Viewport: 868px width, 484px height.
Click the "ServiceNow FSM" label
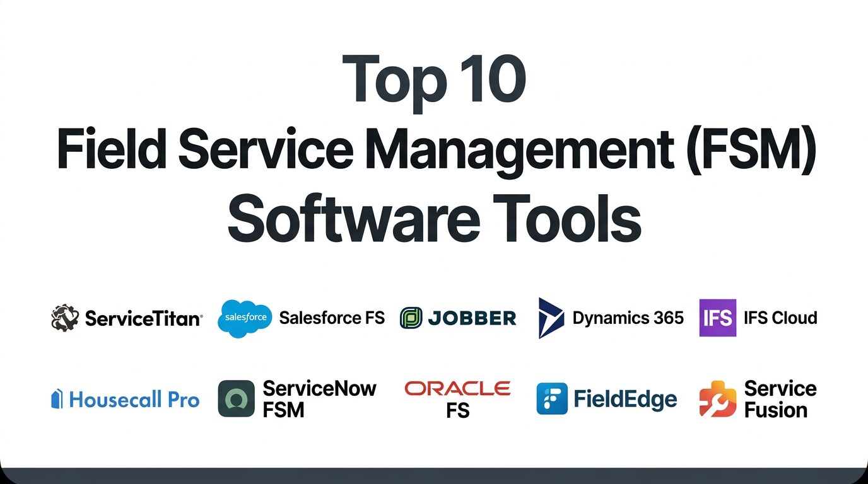pos(319,399)
